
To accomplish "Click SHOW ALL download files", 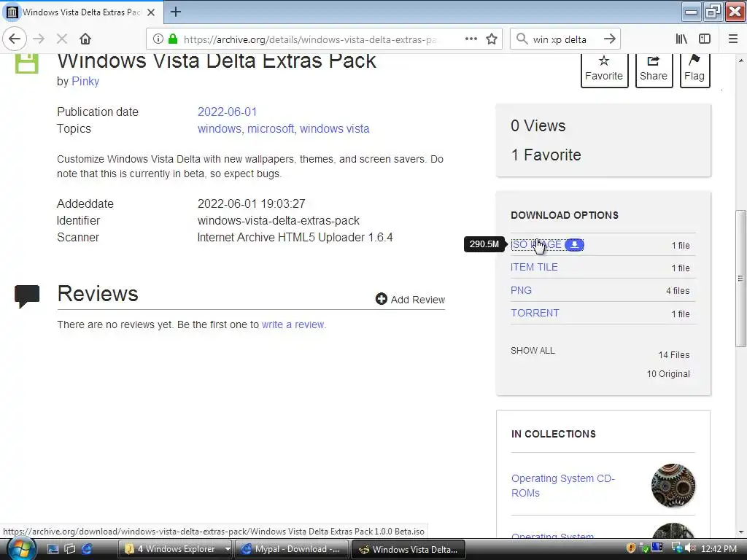I will [533, 351].
